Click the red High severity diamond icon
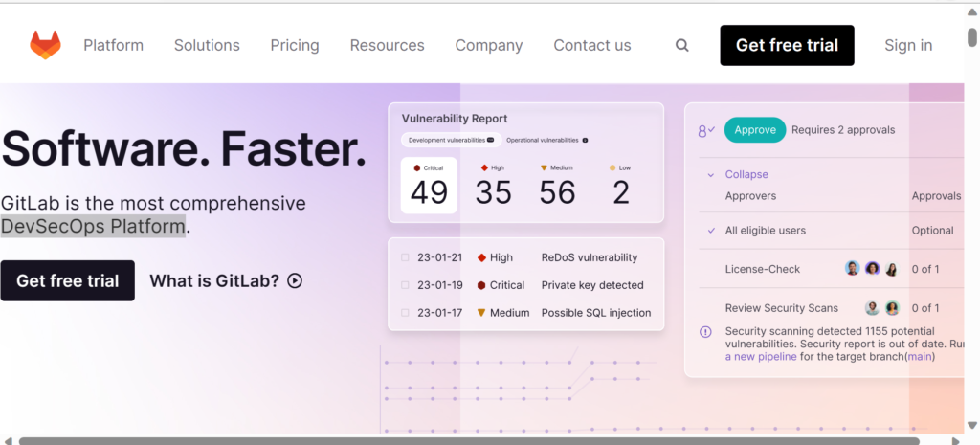Image resolution: width=980 pixels, height=445 pixels. coord(482,257)
